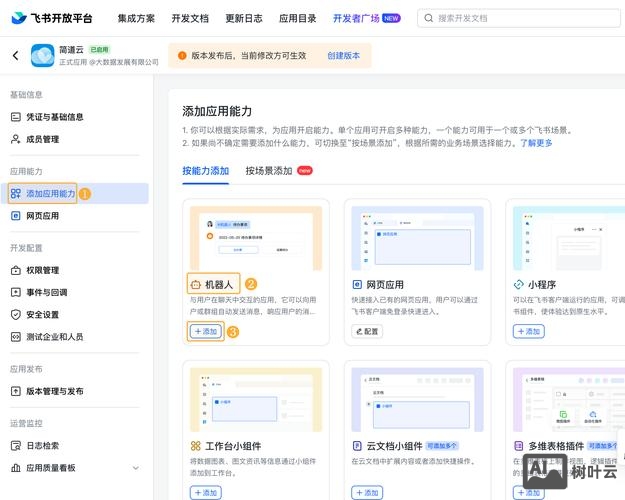
Task: Click the 已启用 status badge
Action: [99, 50]
